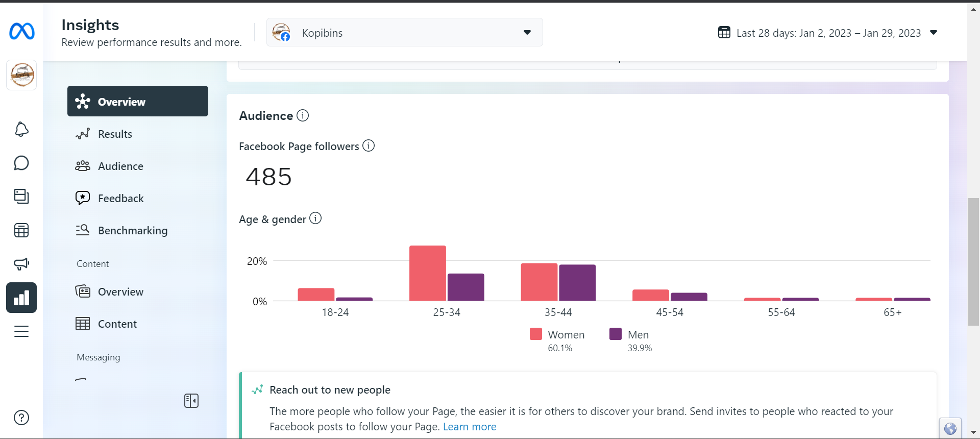
Task: Open the inbox chat bubble icon
Action: (x=21, y=163)
